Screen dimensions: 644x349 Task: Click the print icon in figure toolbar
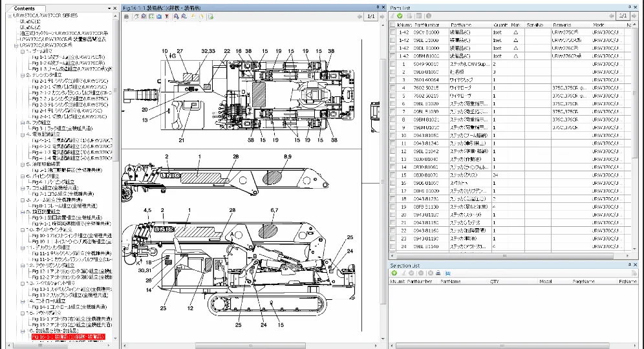point(127,16)
